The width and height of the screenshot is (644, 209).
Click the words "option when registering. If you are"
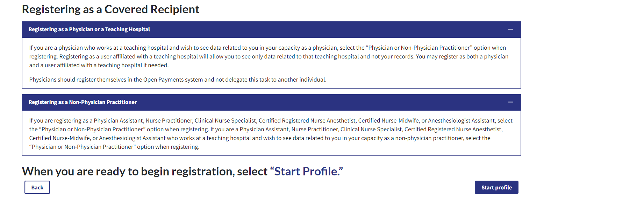point(190,130)
